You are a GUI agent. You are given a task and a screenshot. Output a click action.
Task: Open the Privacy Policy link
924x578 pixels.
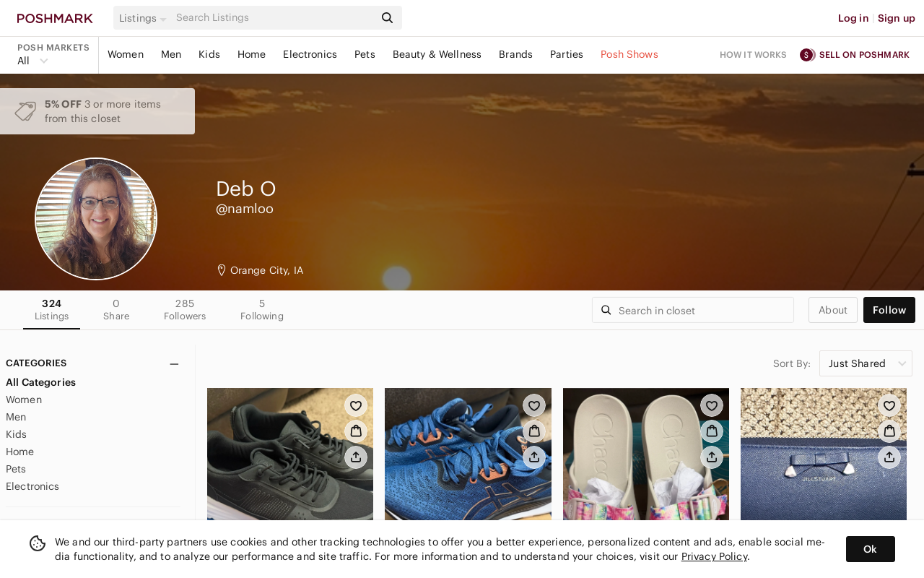[x=714, y=556]
